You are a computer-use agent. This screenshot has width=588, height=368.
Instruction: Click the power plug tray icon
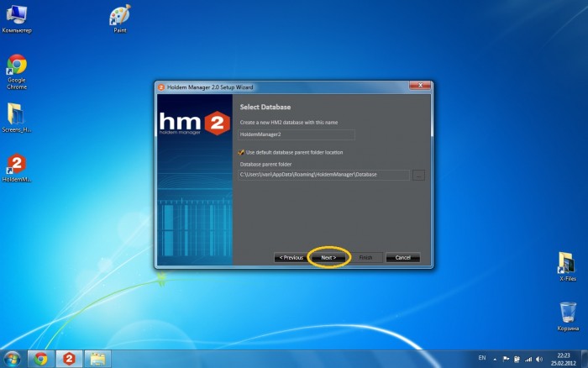pyautogui.click(x=517, y=360)
